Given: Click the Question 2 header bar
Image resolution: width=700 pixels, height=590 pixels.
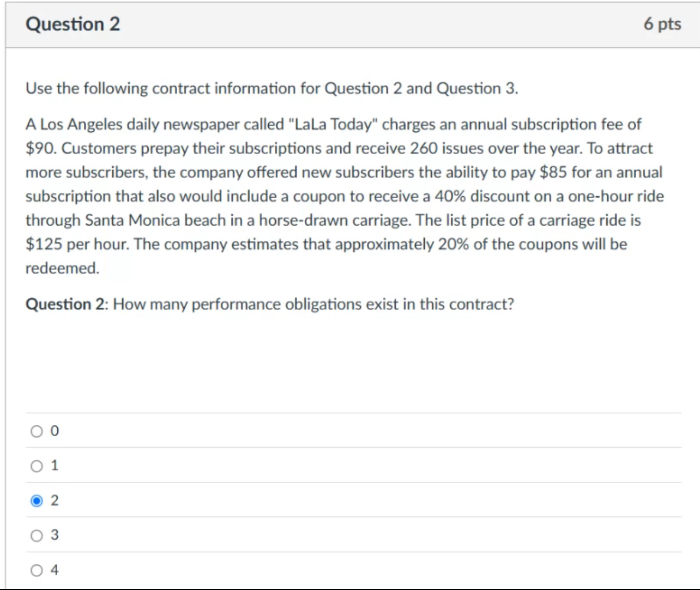Looking at the screenshot, I should point(349,24).
